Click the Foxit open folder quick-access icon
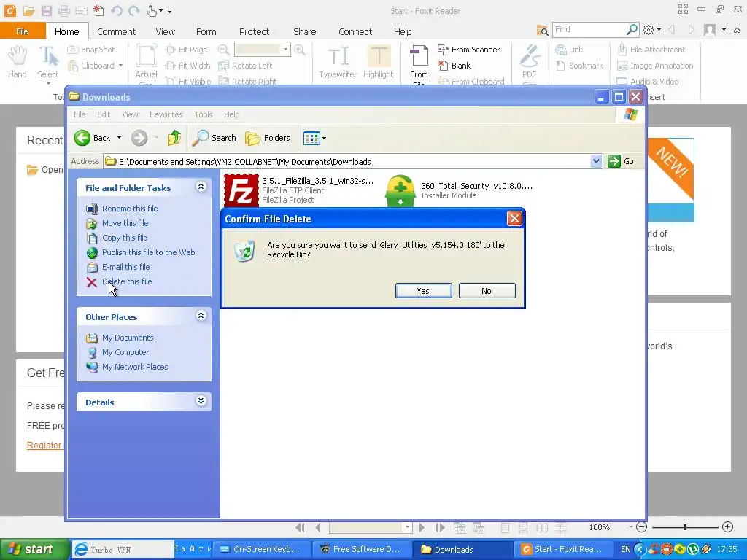 pos(29,10)
